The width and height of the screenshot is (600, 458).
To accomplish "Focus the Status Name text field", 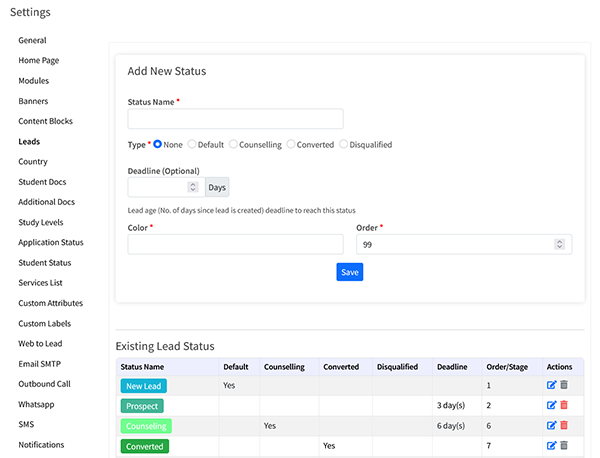I will coord(235,119).
